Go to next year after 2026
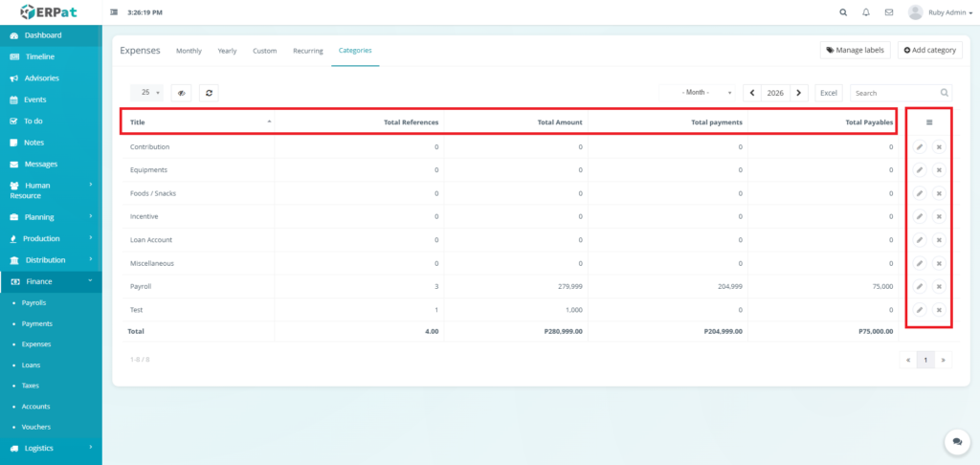 pyautogui.click(x=800, y=93)
